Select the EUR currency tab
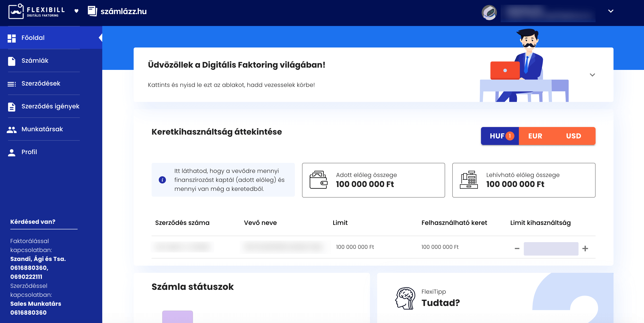Screen dimensions: 644x323 tap(535, 136)
